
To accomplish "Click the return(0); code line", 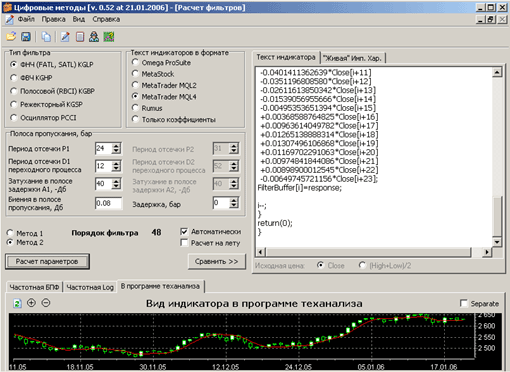I will pos(275,223).
